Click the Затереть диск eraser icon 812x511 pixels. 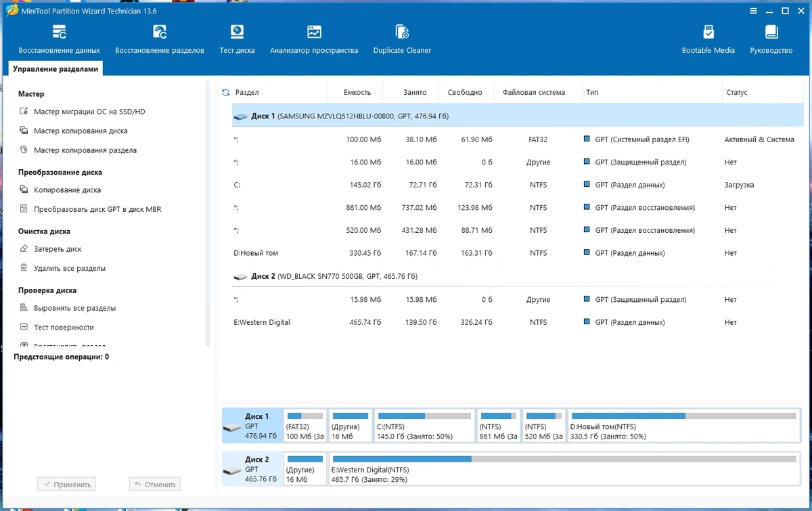[x=24, y=249]
